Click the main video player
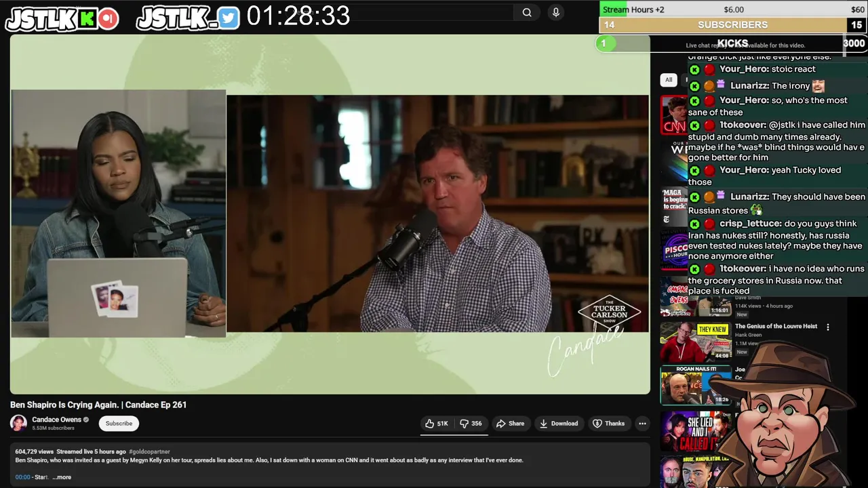This screenshot has width=868, height=488. click(x=330, y=214)
